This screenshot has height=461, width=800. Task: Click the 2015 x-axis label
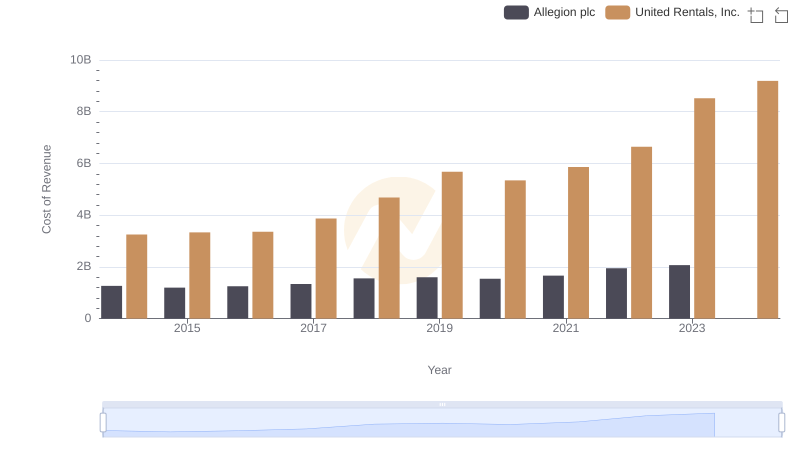(187, 328)
